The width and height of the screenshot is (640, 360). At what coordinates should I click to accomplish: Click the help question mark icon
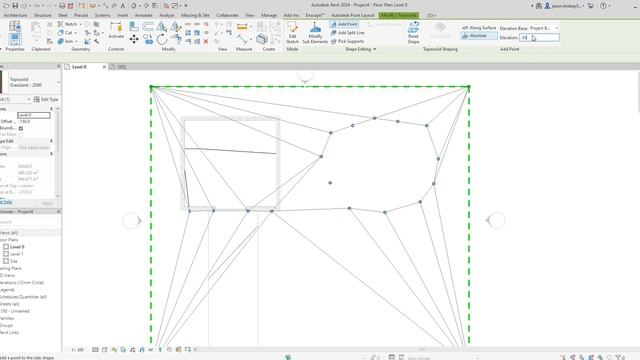[603, 6]
